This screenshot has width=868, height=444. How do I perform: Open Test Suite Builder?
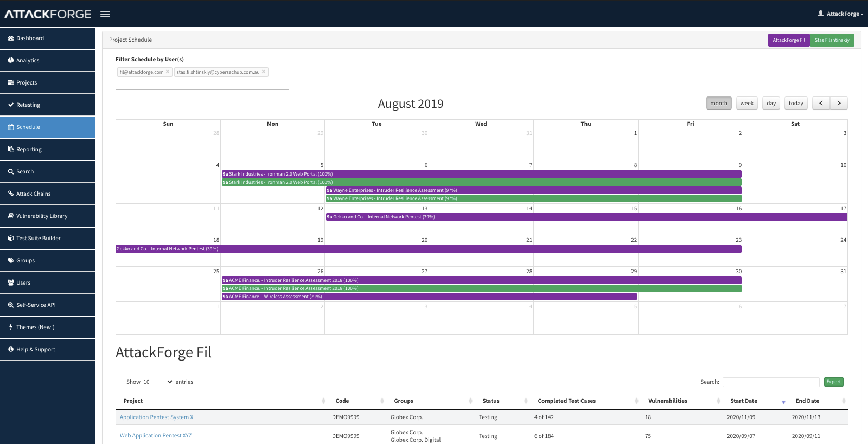coord(48,238)
